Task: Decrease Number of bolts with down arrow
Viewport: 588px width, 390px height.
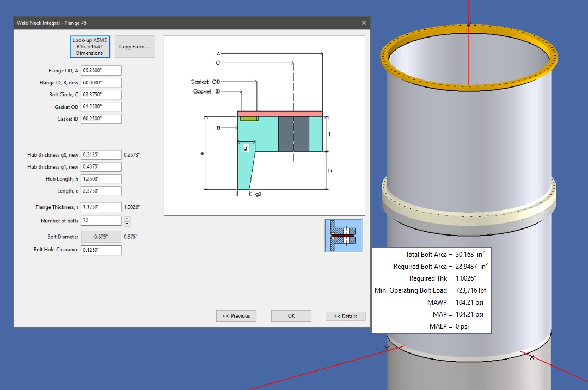Action: coord(126,223)
